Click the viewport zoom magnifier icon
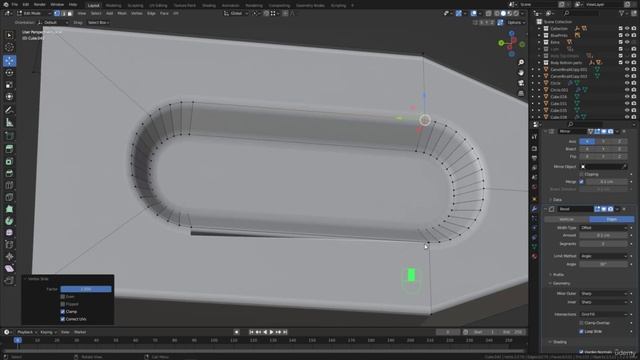This screenshot has height=360, width=640. (521, 62)
